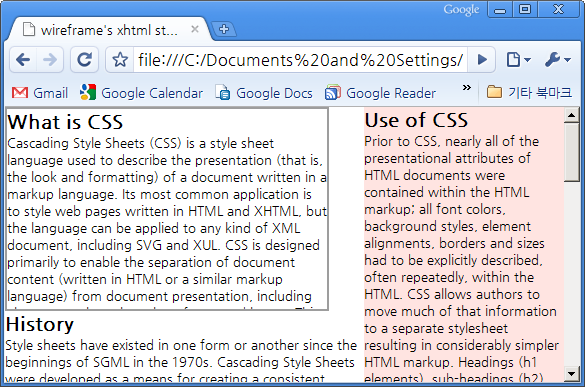This screenshot has height=387, width=585.
Task: Click the address bar URL field
Action: [300, 60]
